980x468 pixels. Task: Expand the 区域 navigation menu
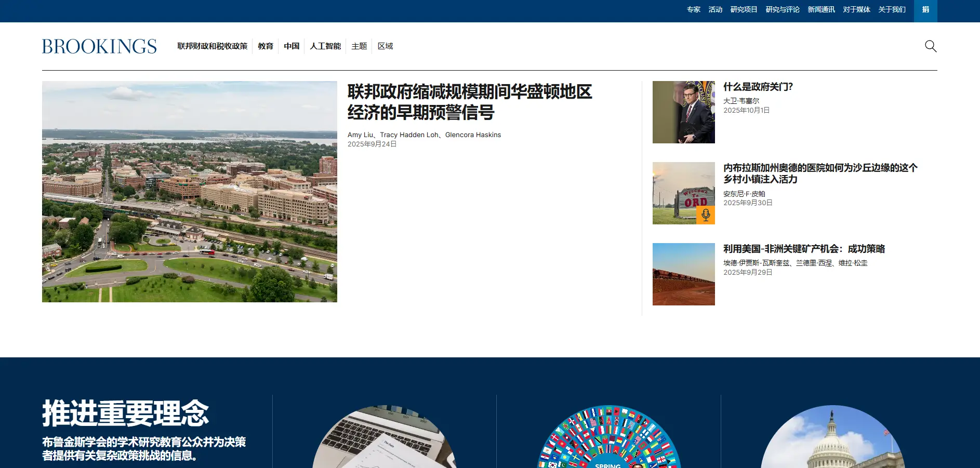[385, 46]
